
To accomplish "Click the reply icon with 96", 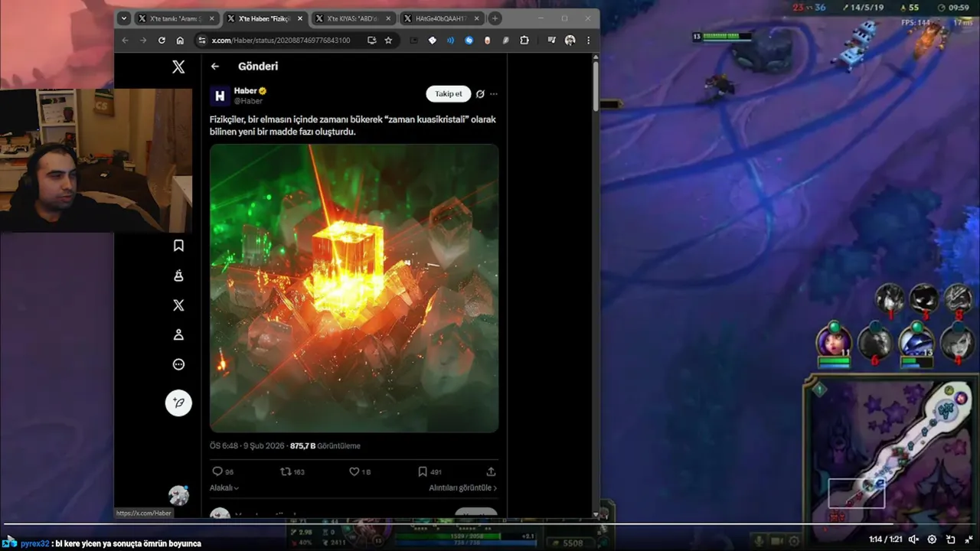I will click(x=217, y=471).
